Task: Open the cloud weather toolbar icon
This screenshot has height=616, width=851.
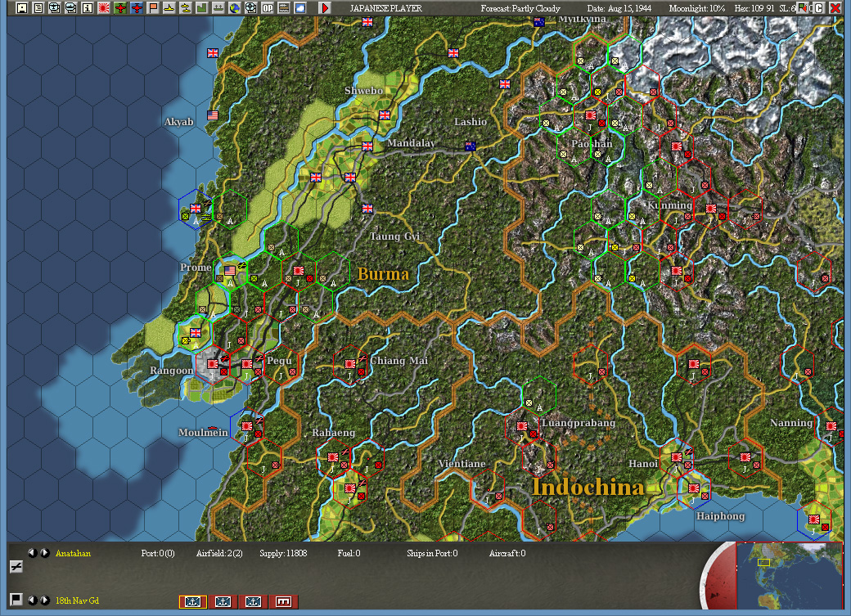Action: click(x=300, y=8)
